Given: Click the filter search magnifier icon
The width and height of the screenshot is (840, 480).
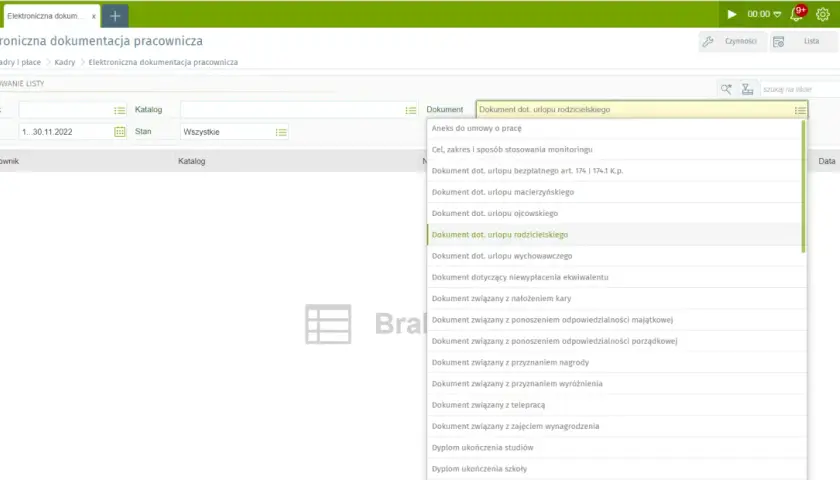Looking at the screenshot, I should [726, 89].
